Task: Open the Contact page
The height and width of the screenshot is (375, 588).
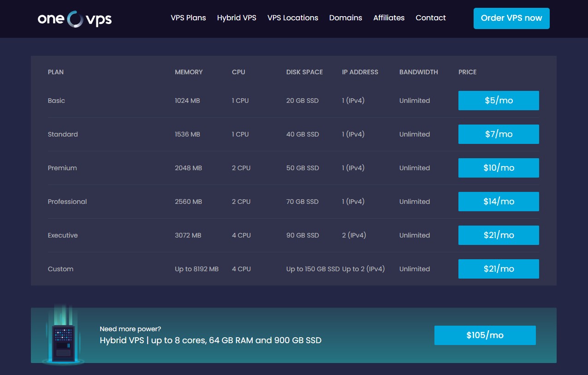Action: 431,18
